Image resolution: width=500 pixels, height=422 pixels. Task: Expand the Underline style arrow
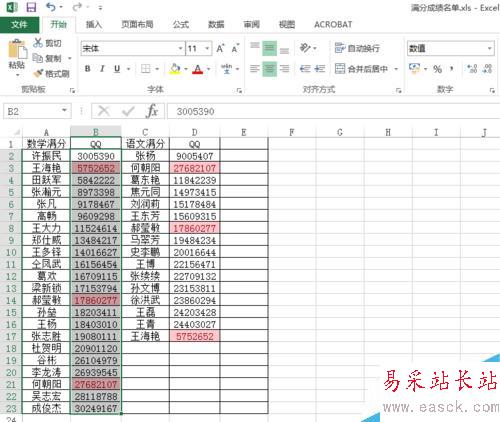pos(128,69)
